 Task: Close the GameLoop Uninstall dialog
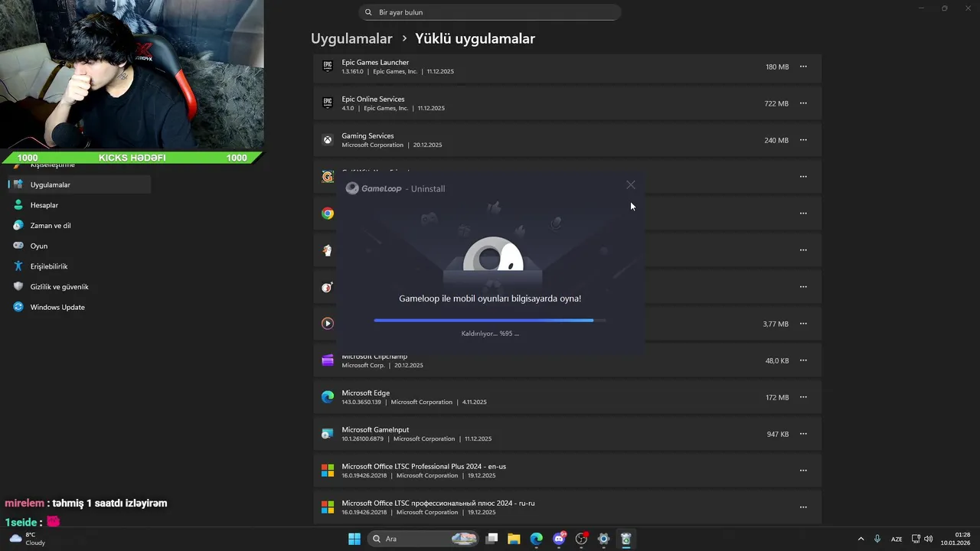pos(630,184)
